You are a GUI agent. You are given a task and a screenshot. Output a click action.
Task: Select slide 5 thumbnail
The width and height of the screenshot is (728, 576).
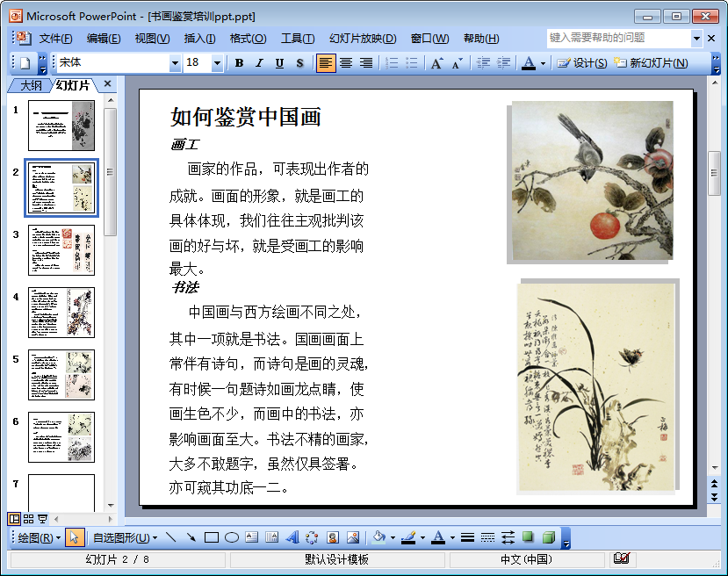tap(61, 375)
